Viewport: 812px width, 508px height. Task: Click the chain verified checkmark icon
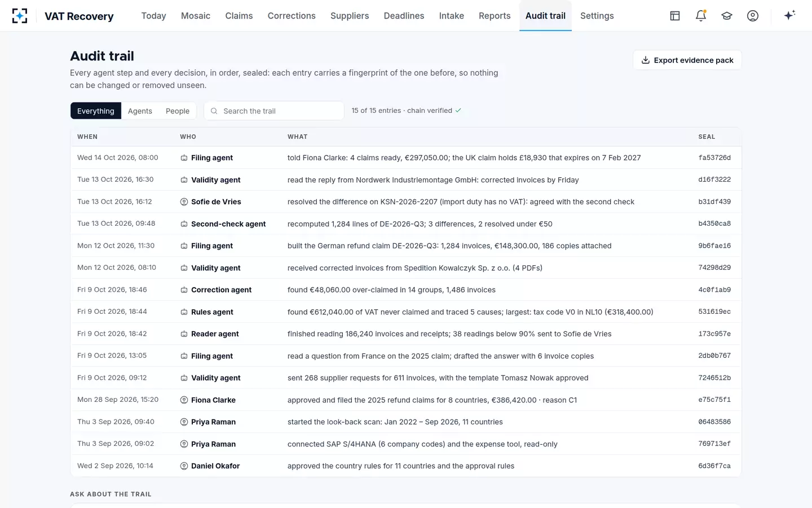tap(458, 111)
